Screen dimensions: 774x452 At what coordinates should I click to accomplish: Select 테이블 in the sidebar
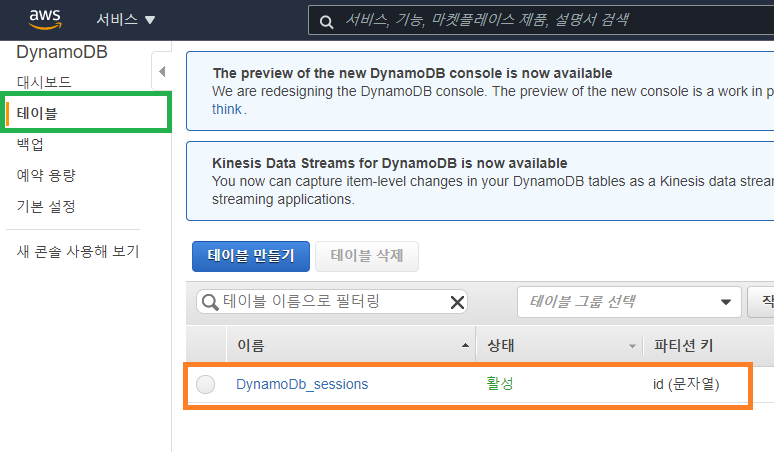coord(38,113)
